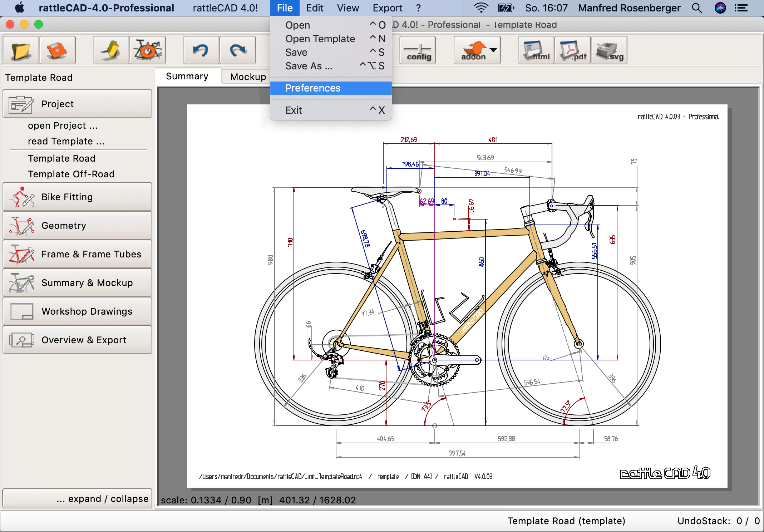Open Notification Center list icon
This screenshot has width=764, height=532.
coord(741,8)
